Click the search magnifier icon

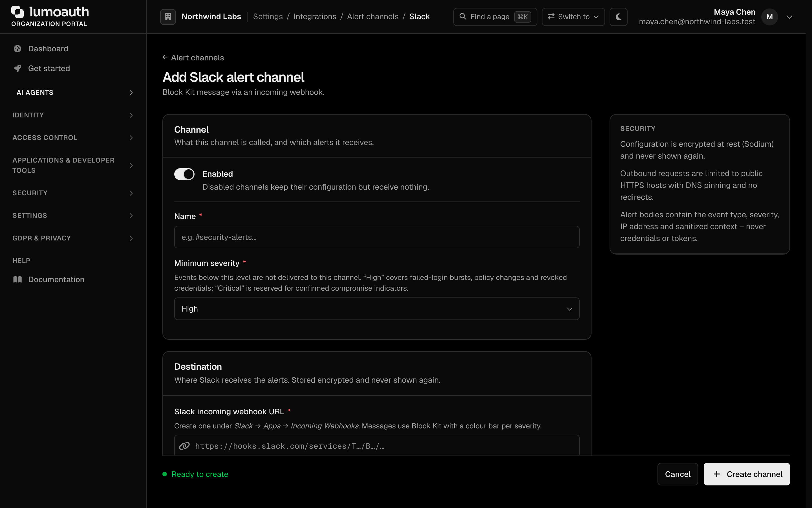(463, 16)
